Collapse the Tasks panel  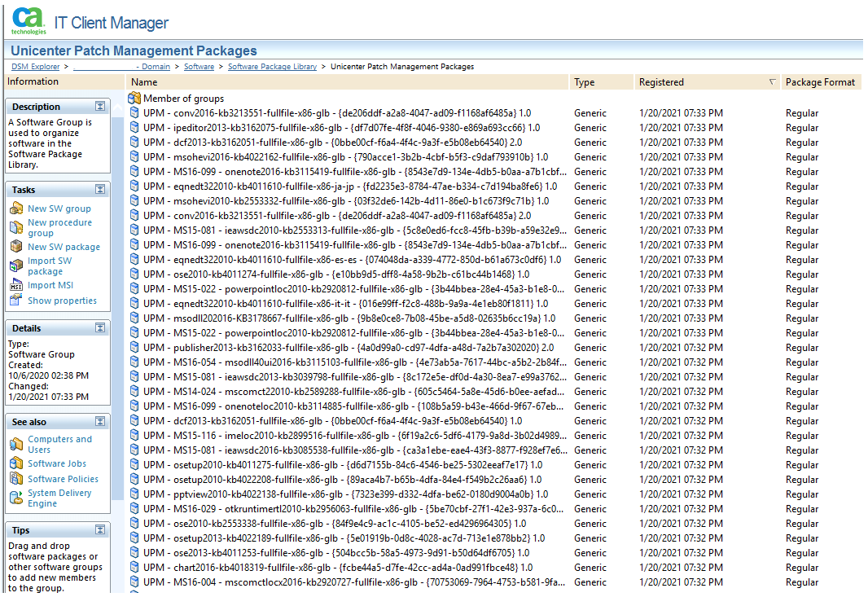pos(100,190)
